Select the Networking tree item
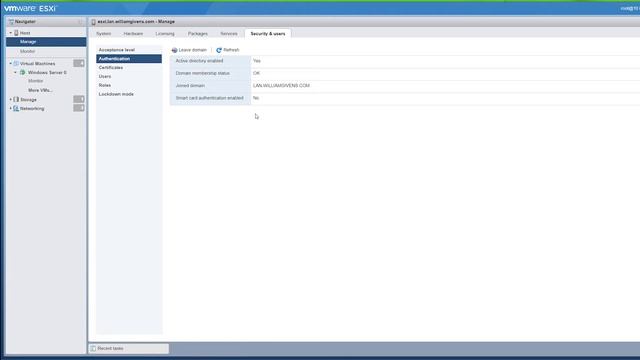This screenshot has height=360, width=640. tap(32, 109)
